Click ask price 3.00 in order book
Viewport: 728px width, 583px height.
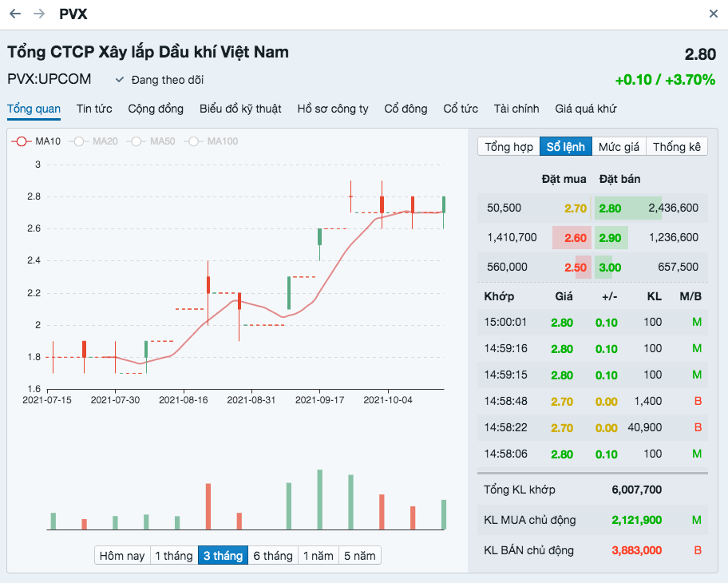click(610, 268)
